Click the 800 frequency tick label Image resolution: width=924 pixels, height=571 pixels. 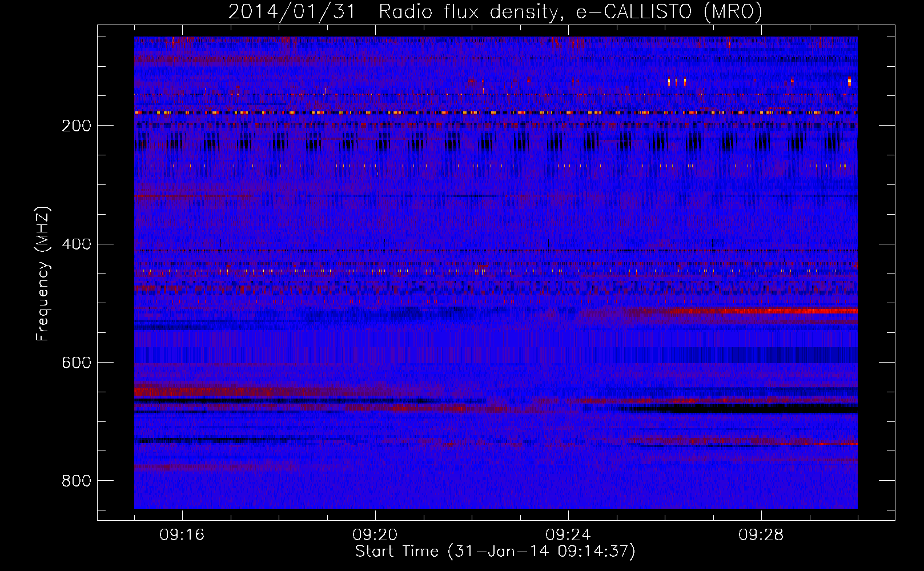point(77,481)
